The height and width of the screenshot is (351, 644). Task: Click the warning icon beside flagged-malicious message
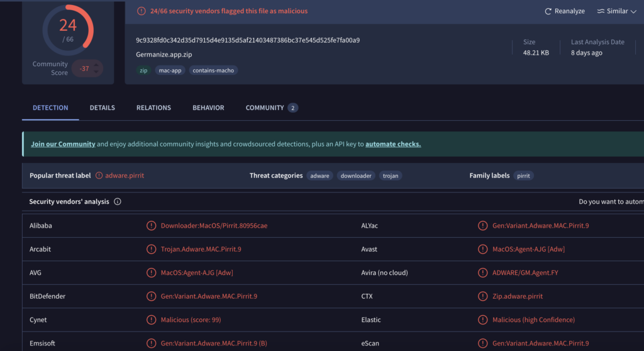(142, 11)
